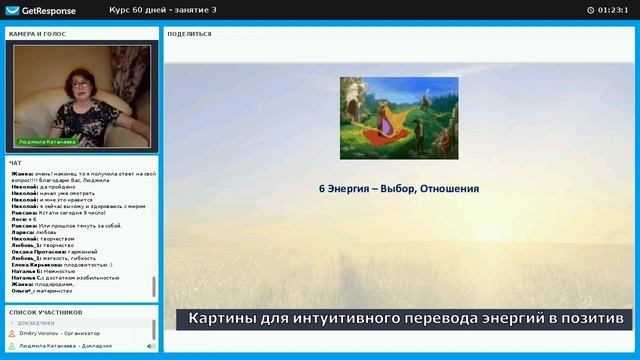Click chat message 'Наталья С: достатком изобильностью'
Image resolution: width=640 pixels, height=360 pixels.
point(65,278)
